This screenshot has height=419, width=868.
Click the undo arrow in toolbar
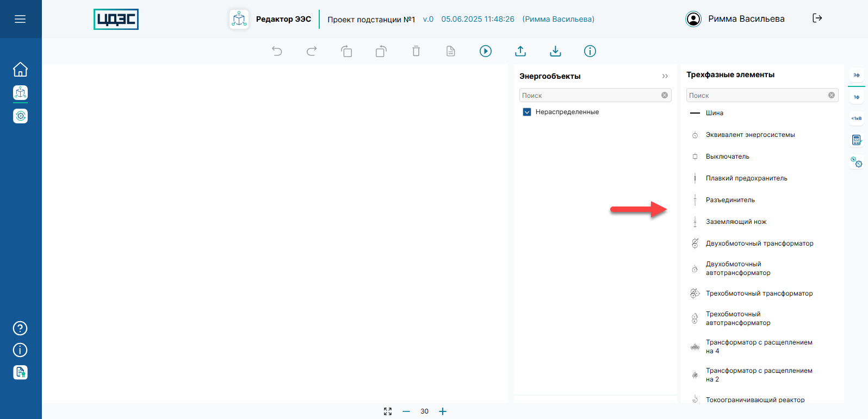point(277,51)
